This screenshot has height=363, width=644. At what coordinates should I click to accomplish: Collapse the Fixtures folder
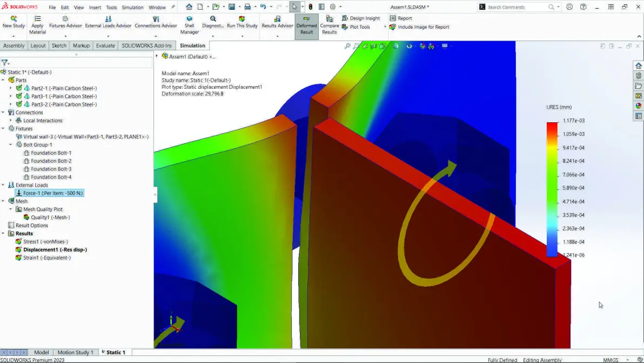tap(3, 129)
